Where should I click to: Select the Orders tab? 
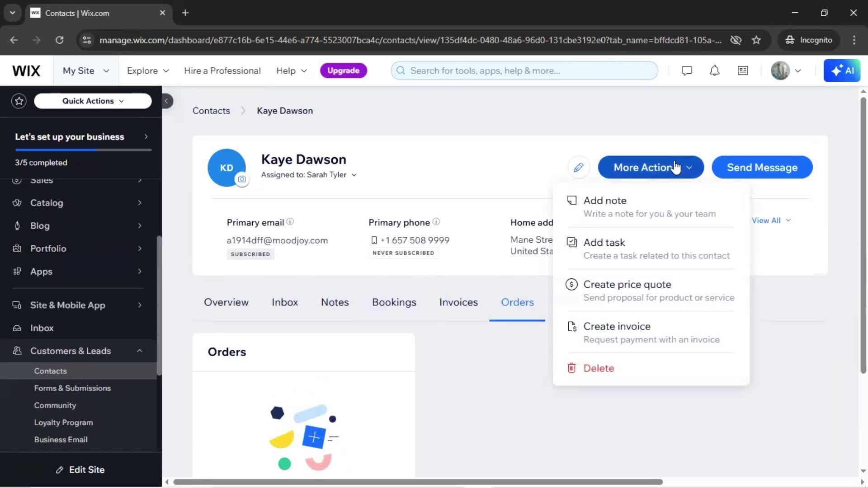tap(517, 302)
